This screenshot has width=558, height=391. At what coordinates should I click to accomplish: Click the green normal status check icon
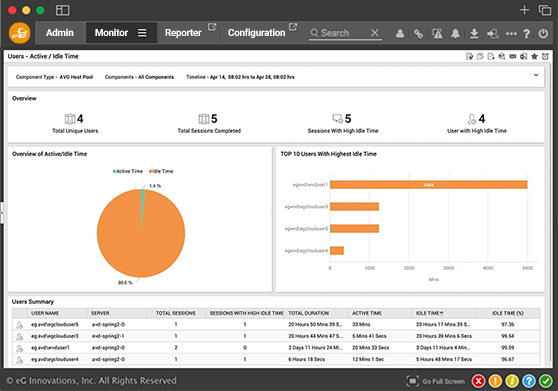pyautogui.click(x=545, y=381)
